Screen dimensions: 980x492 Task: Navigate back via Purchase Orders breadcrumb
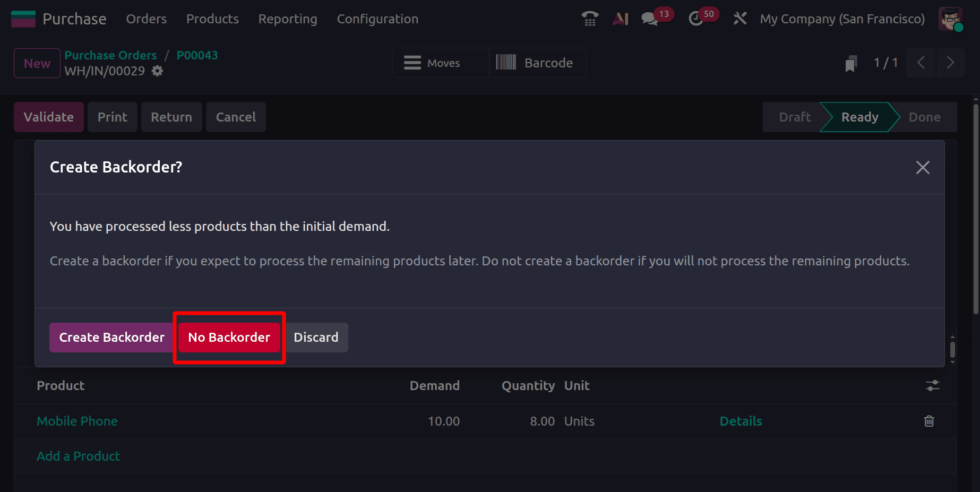click(x=110, y=55)
